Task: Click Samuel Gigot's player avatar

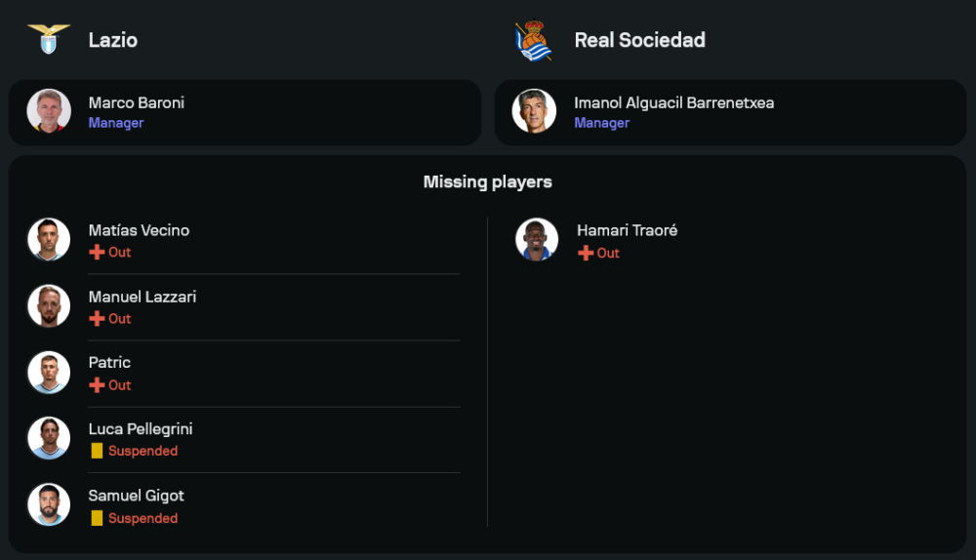Action: (49, 504)
